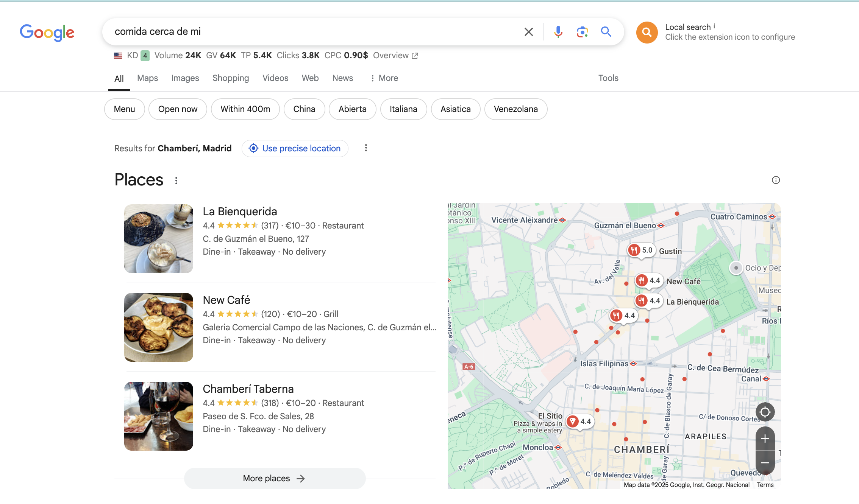Image resolution: width=859 pixels, height=504 pixels.
Task: Click the Ocio y Dep grey map marker
Action: tap(736, 268)
